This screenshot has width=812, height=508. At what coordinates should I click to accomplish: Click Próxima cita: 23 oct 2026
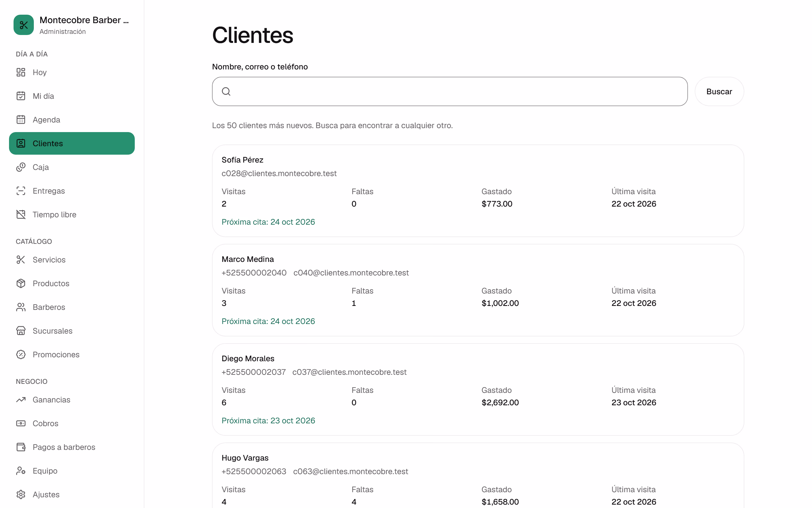268,421
